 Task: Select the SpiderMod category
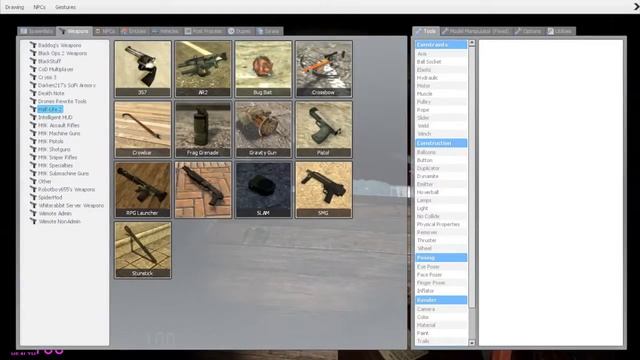click(x=50, y=198)
